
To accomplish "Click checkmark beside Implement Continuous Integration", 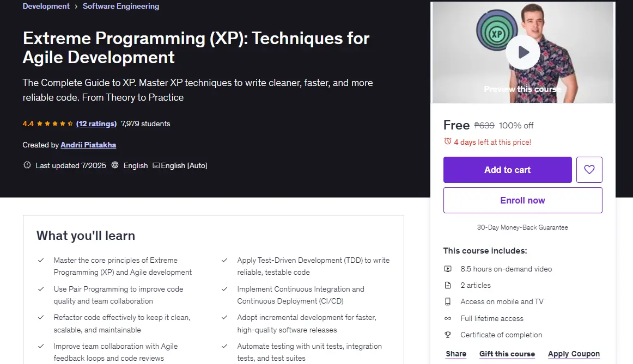I will (x=224, y=289).
